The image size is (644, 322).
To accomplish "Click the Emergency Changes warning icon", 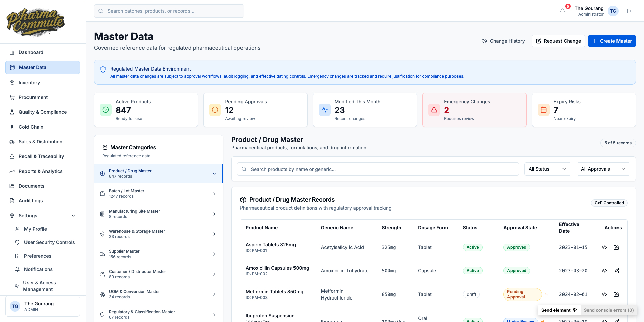I will click(434, 110).
